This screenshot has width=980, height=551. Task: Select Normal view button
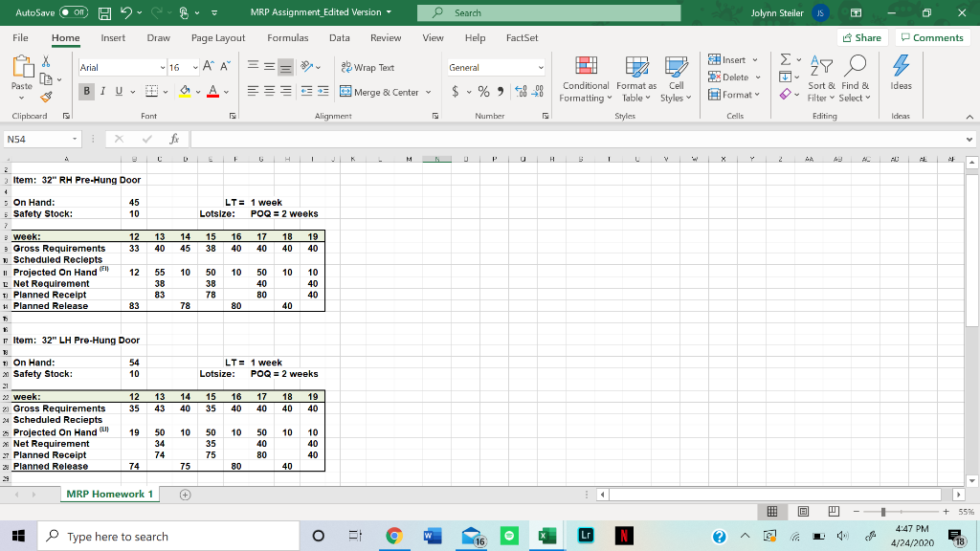coord(772,512)
